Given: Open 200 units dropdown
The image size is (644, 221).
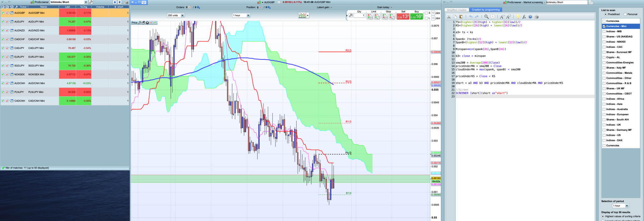Looking at the screenshot, I should (x=182, y=15).
